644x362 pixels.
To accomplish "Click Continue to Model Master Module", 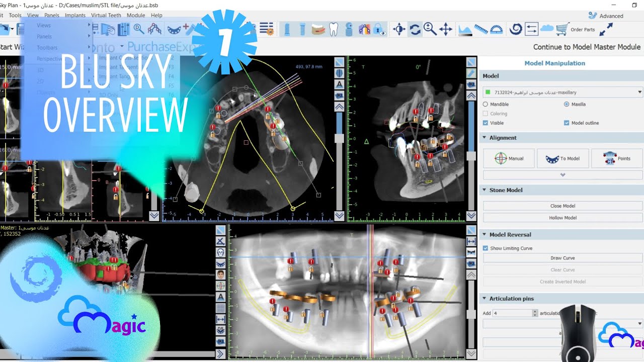I will (587, 47).
